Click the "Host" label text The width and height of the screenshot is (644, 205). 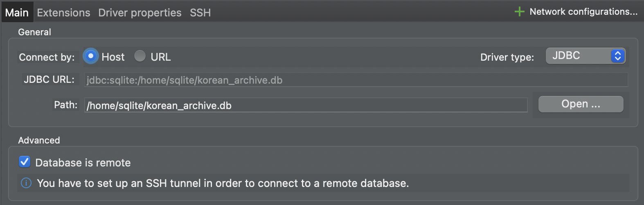[x=113, y=57]
